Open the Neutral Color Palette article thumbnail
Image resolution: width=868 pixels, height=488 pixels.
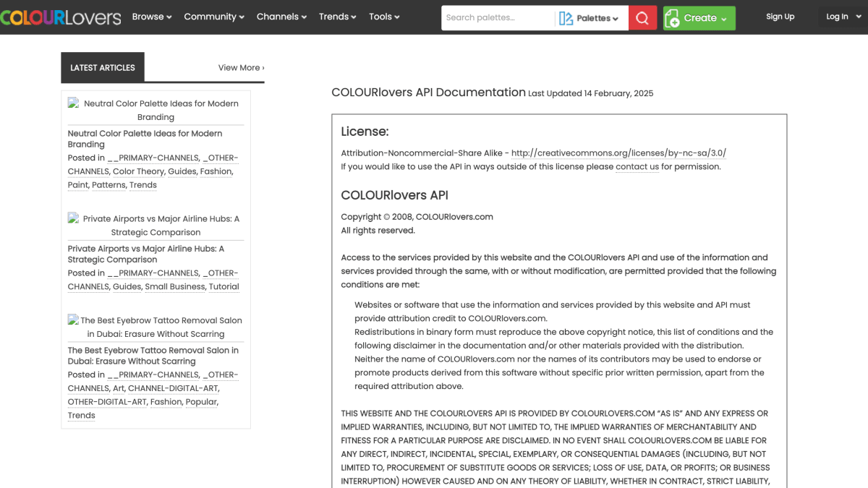156,110
